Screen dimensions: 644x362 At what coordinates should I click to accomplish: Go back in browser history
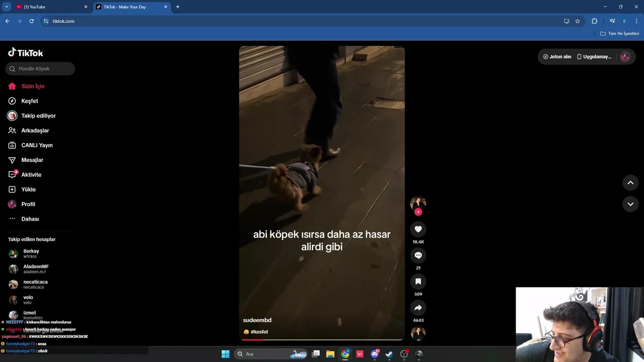[8, 21]
